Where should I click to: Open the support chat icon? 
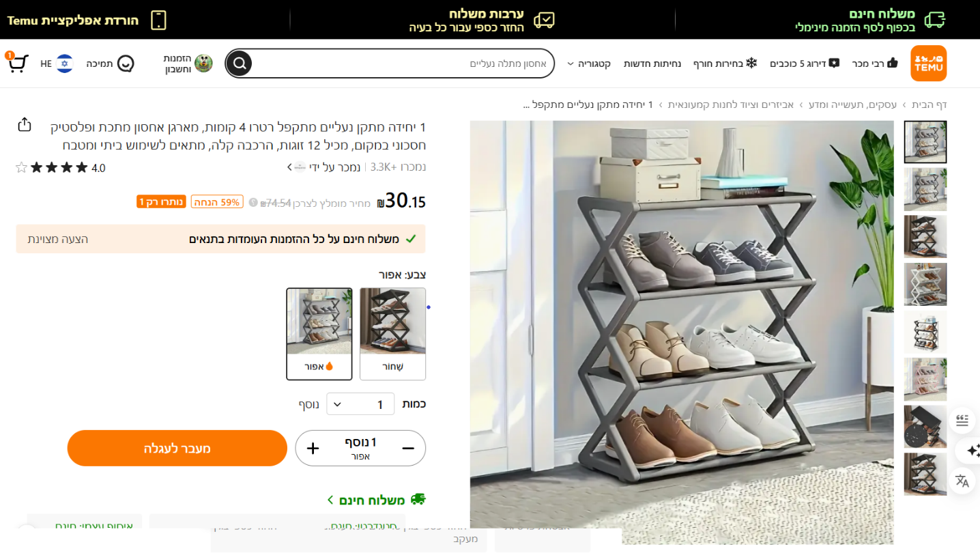tap(126, 63)
